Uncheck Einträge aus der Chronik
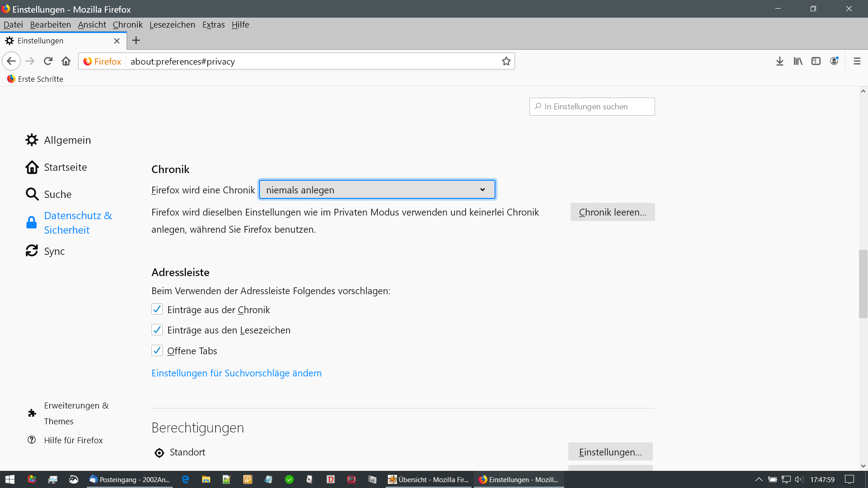Viewport: 868px width, 488px height. tap(157, 310)
